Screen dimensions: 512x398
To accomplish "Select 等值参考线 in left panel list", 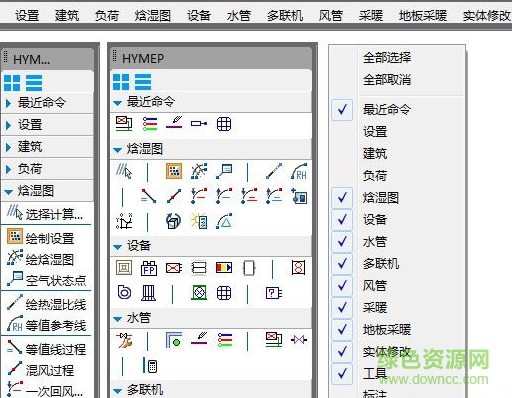I will [46, 325].
